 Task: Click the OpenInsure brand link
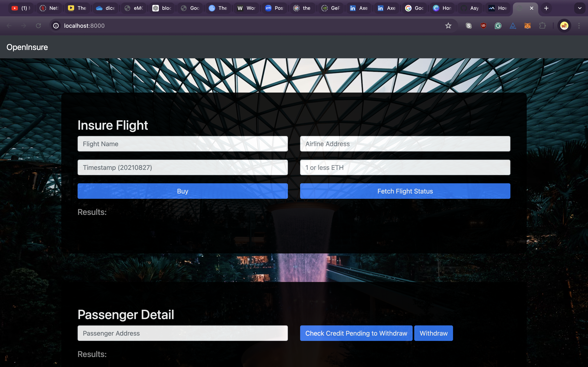(x=27, y=47)
